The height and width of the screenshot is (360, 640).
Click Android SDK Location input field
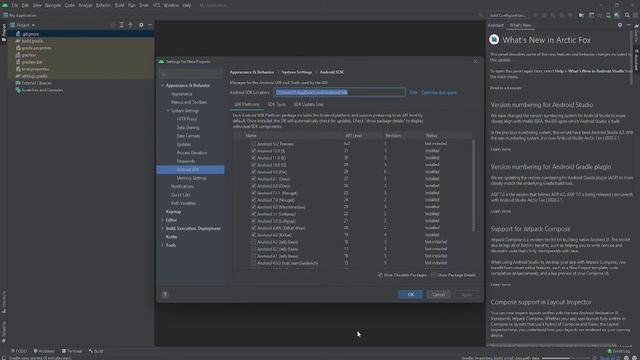point(339,92)
